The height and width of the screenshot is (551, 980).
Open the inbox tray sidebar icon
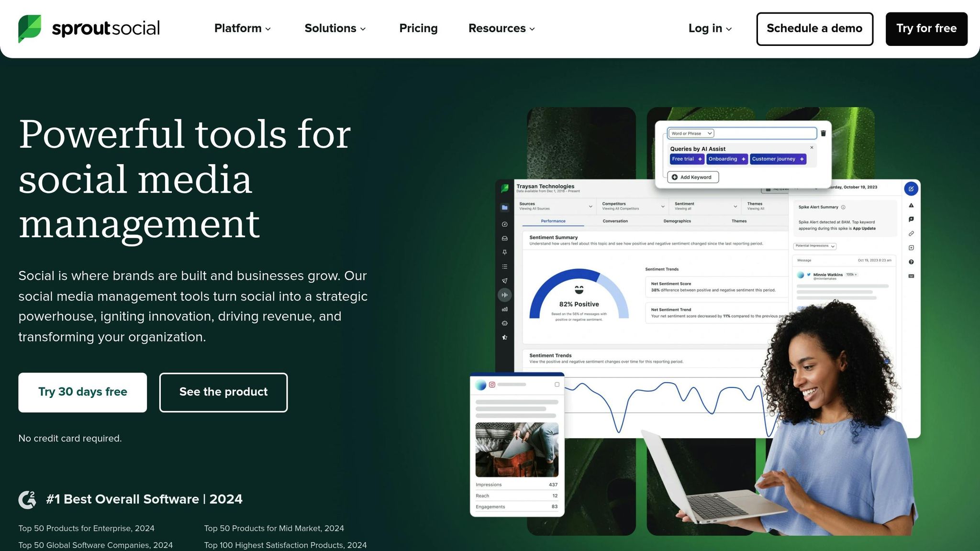504,238
